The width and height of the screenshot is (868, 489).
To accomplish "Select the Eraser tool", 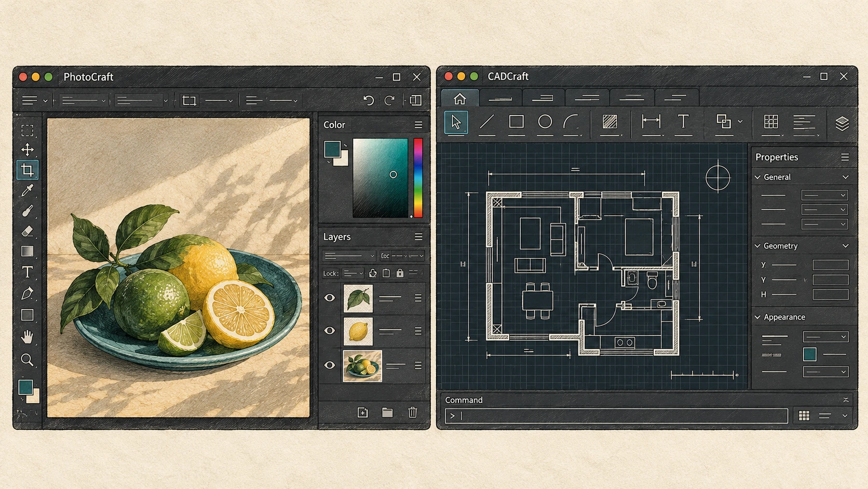I will pyautogui.click(x=28, y=231).
